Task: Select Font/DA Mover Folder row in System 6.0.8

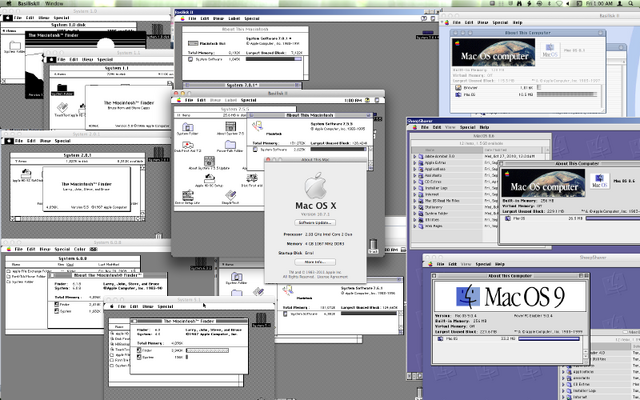Action: 26,276
